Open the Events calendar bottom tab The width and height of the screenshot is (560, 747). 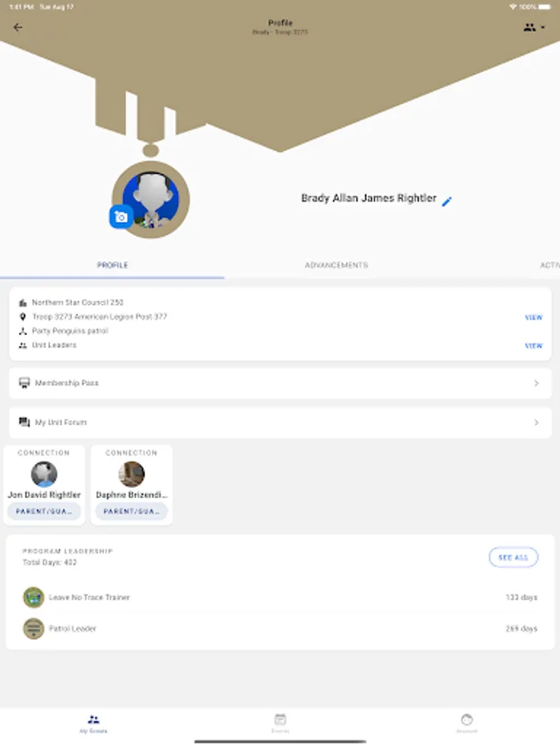280,723
